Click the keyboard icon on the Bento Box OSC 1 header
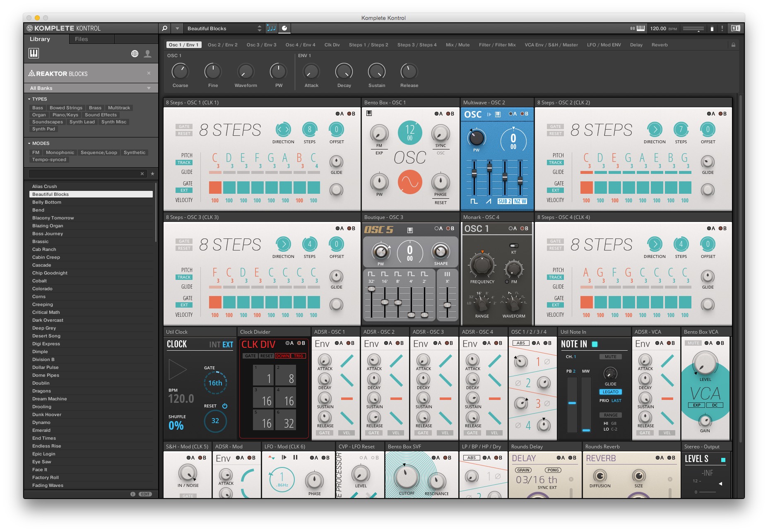 (x=368, y=114)
